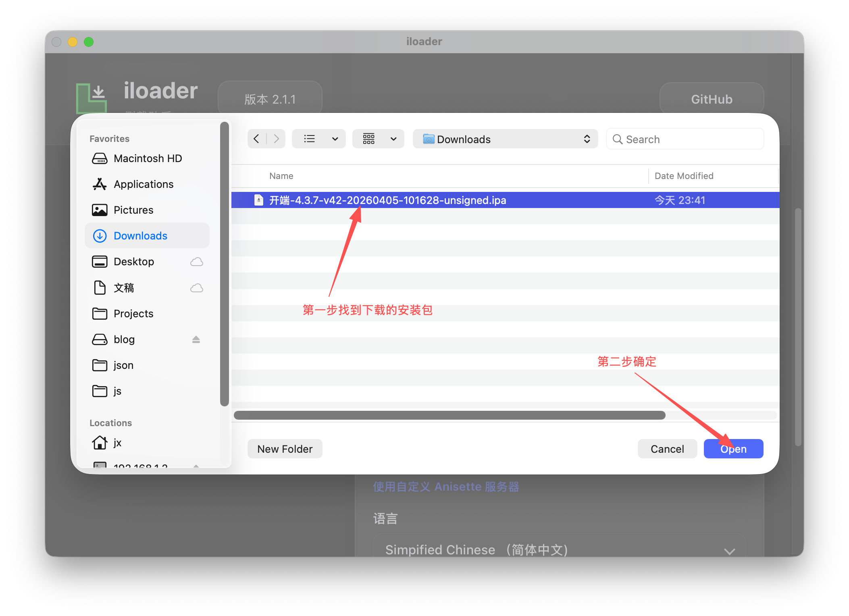Click the Desktop iCloud status icon

tap(196, 262)
